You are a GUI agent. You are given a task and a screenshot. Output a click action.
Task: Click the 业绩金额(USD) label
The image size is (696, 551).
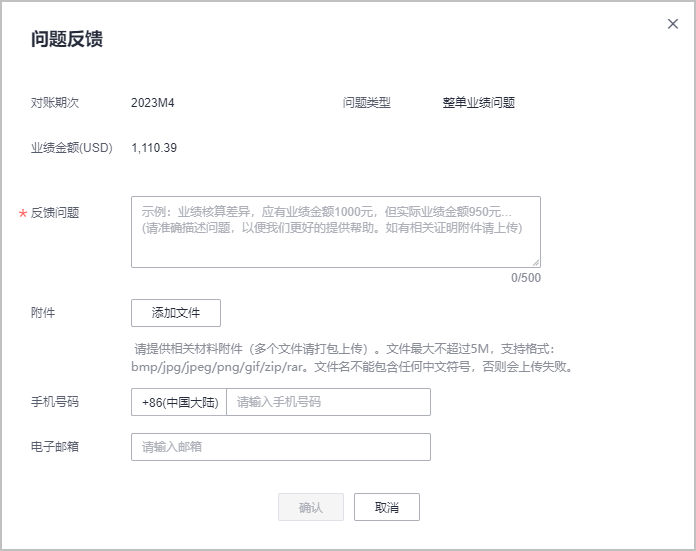[71, 148]
